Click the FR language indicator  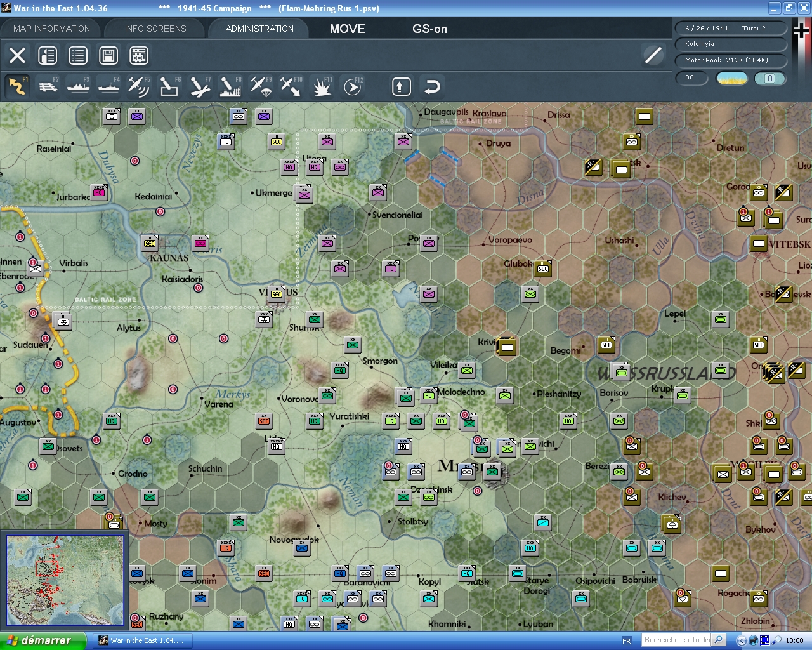[627, 640]
